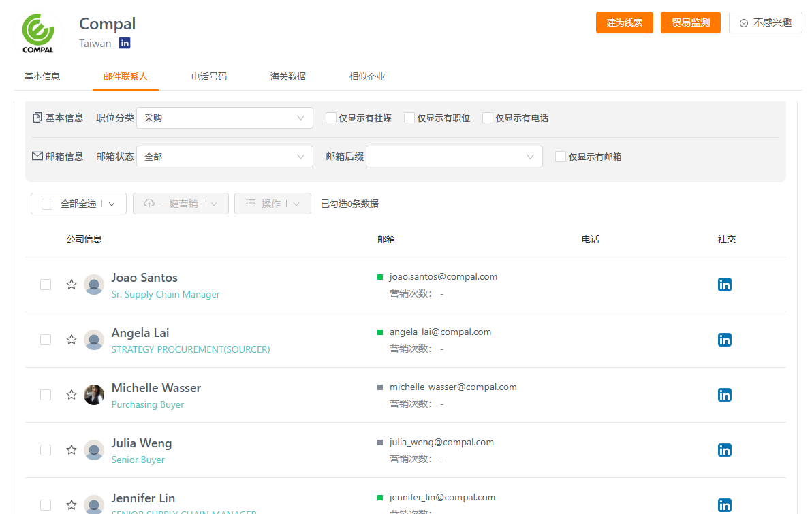Image resolution: width=812 pixels, height=514 pixels.
Task: Click Sr. Supply Chain Manager job title
Action: pyautogui.click(x=166, y=295)
